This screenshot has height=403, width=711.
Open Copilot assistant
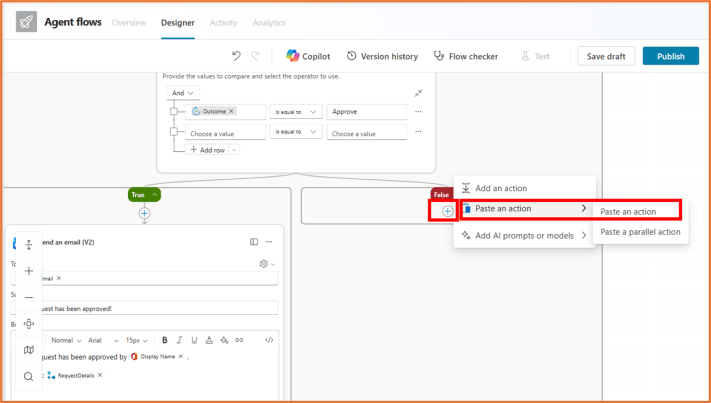tap(308, 56)
